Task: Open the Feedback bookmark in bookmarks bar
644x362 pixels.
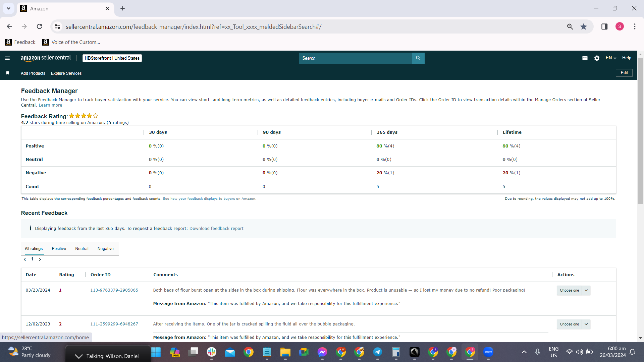Action: 20,42
